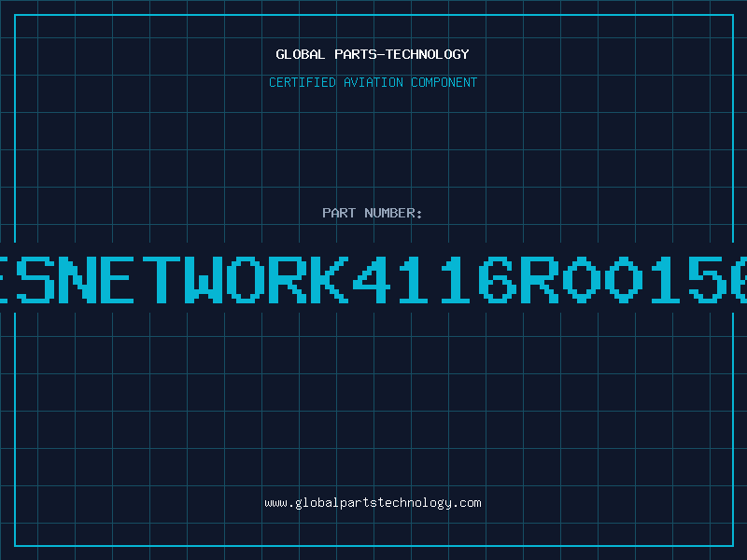Click the 'PART NUMBER:' label
This screenshot has width=747, height=560.
pyautogui.click(x=373, y=213)
